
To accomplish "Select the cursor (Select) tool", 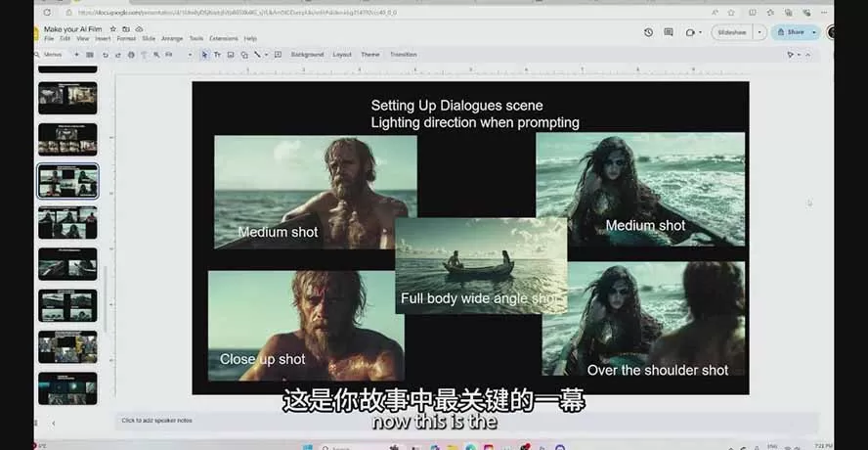I will pos(204,55).
